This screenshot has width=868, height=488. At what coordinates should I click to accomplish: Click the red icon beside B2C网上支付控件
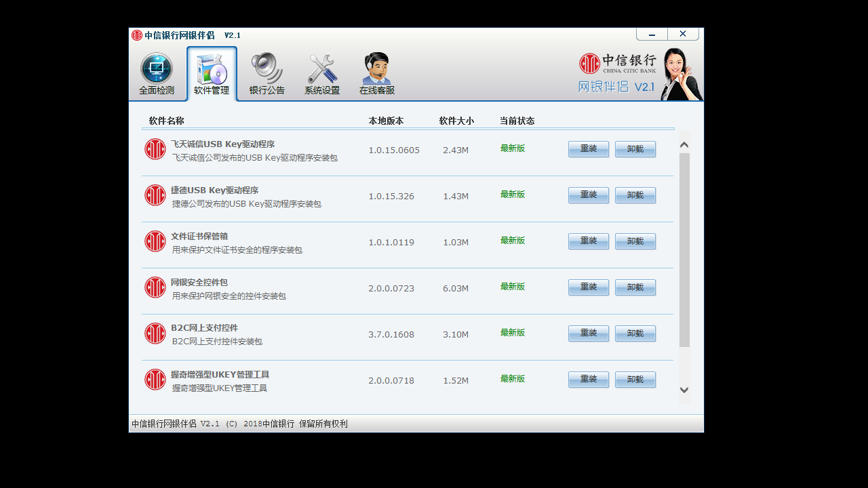tap(155, 333)
